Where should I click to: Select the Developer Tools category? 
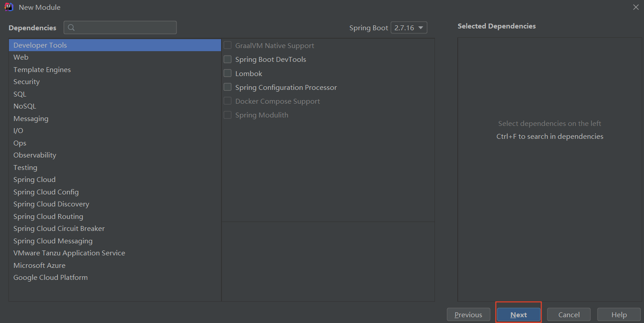[40, 45]
